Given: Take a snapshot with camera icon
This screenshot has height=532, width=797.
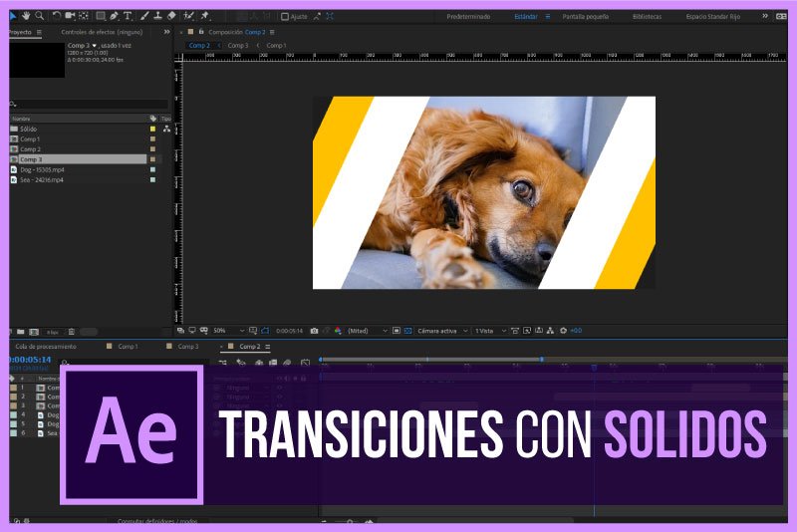Looking at the screenshot, I should point(314,331).
